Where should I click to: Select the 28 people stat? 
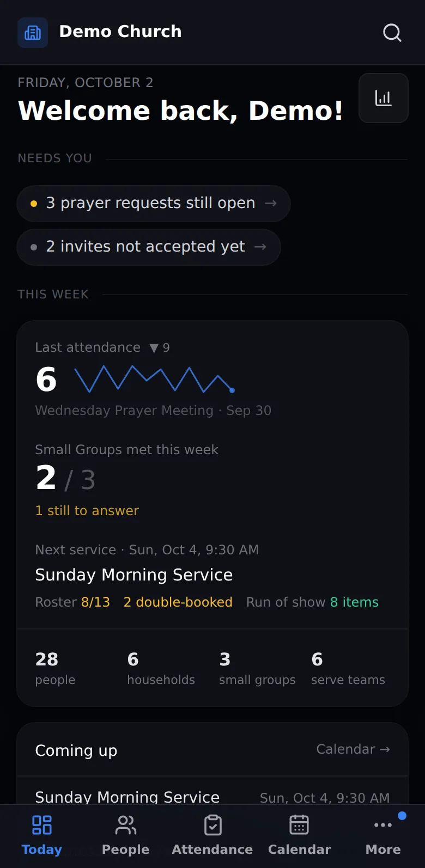[56, 668]
